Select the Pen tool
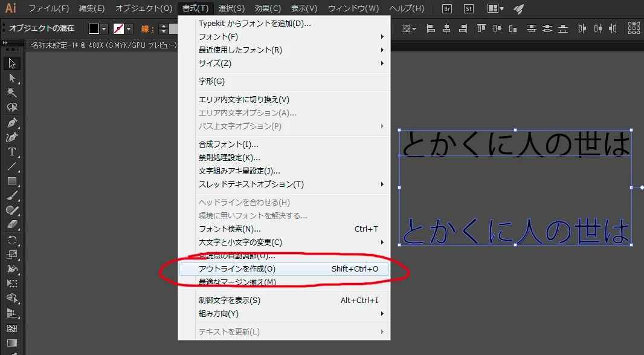 click(12, 123)
